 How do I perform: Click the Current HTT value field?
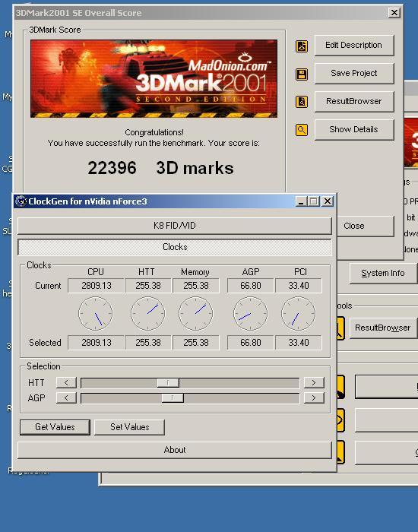[x=148, y=286]
